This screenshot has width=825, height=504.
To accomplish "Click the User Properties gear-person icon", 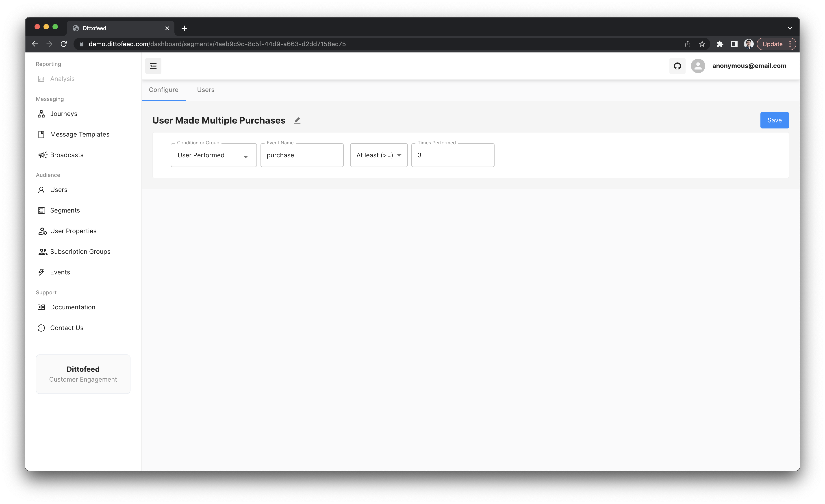I will (43, 231).
